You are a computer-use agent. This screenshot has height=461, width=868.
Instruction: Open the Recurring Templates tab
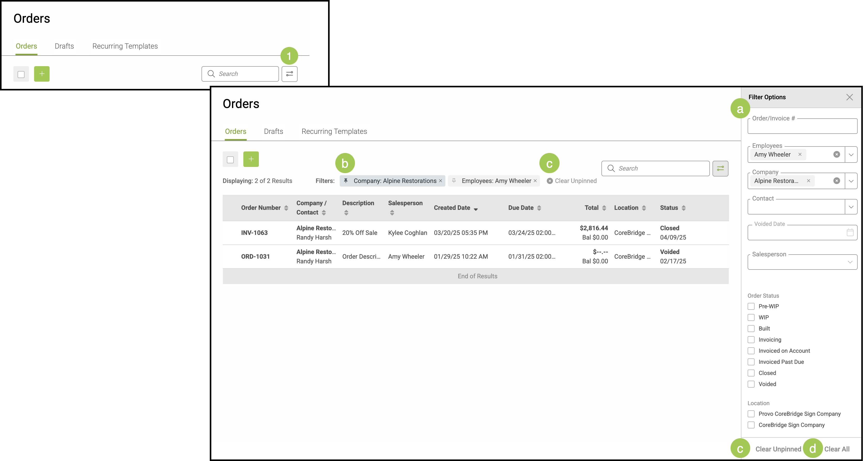pos(334,132)
